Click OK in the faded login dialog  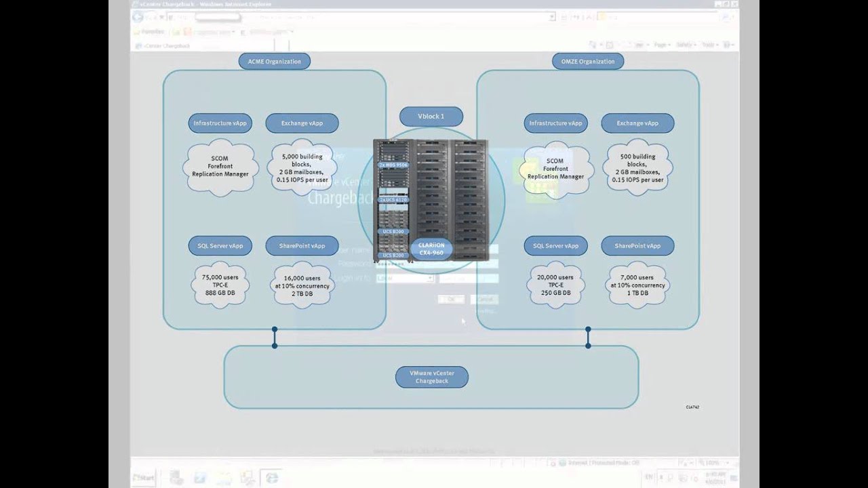click(x=452, y=299)
